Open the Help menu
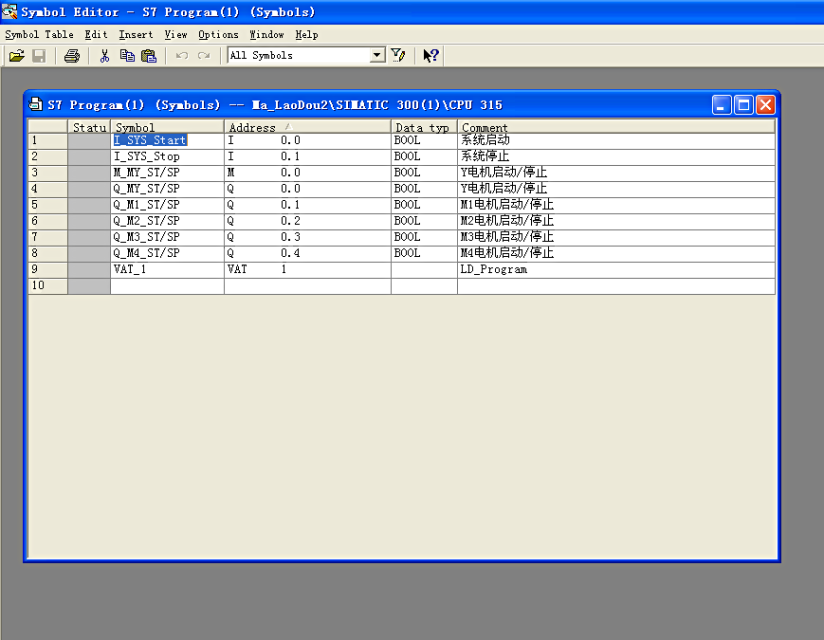 [x=306, y=35]
